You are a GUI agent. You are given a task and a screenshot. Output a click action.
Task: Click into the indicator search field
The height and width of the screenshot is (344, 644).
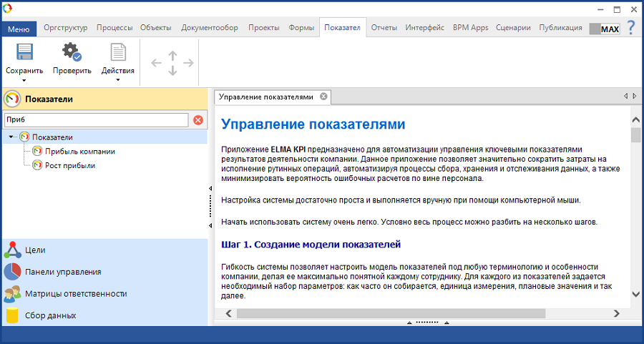pyautogui.click(x=97, y=120)
